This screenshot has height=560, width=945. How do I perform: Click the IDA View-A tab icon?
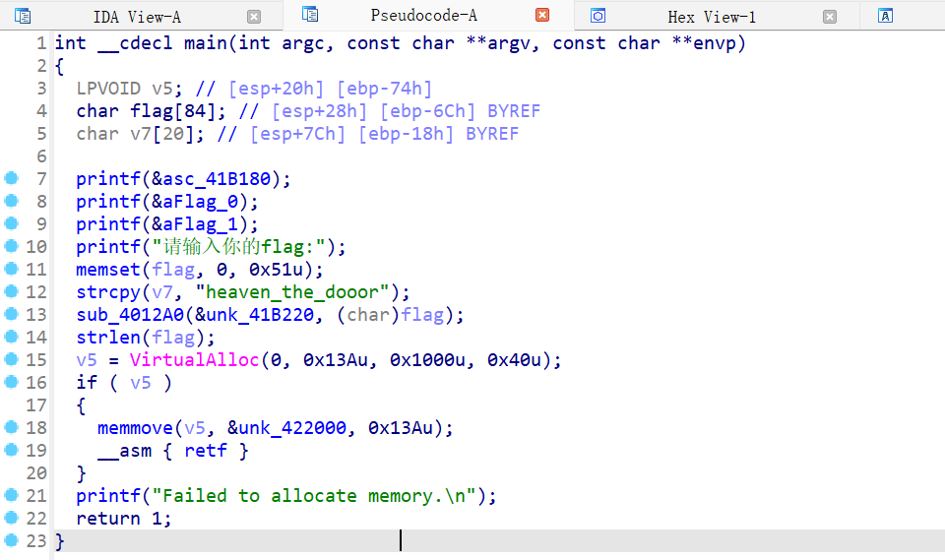point(22,16)
